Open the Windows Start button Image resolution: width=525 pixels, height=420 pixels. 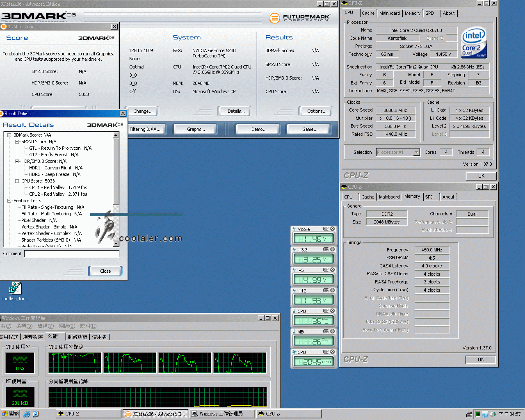(x=10, y=414)
